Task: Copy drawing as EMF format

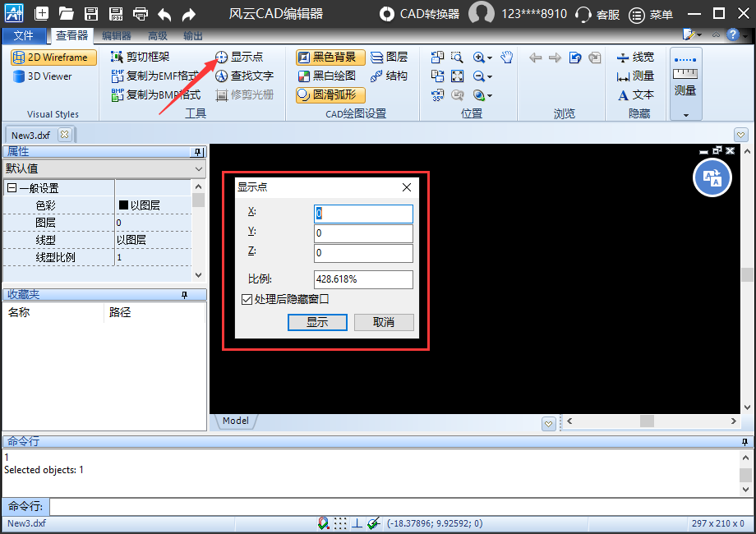Action: point(155,76)
